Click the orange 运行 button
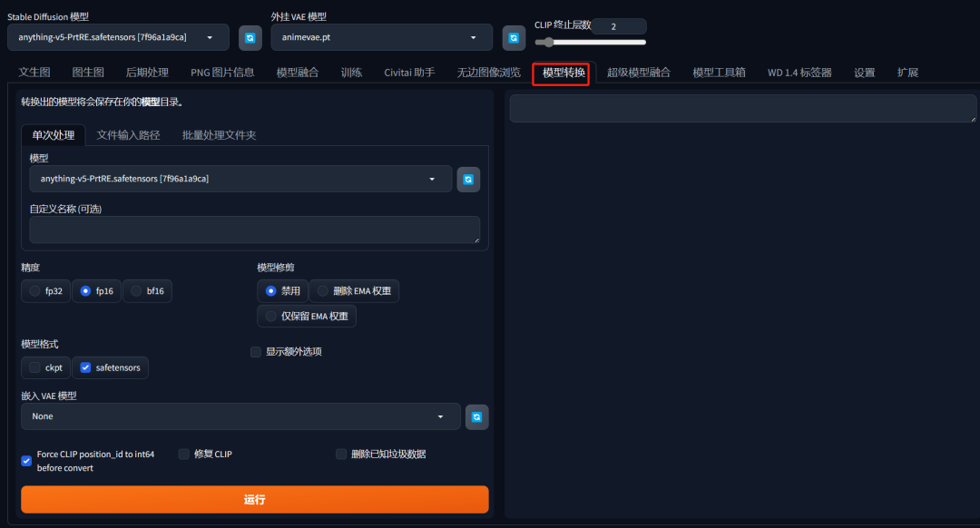Screen dimensions: 980x528 point(254,499)
